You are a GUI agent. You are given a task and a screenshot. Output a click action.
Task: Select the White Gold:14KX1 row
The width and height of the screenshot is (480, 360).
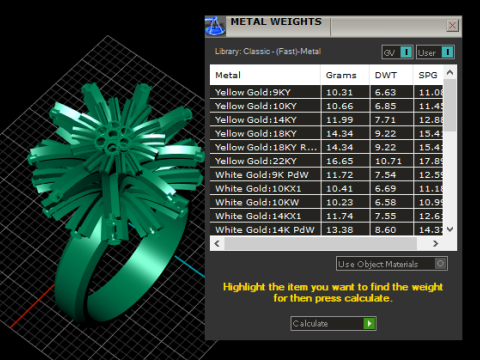(x=326, y=216)
